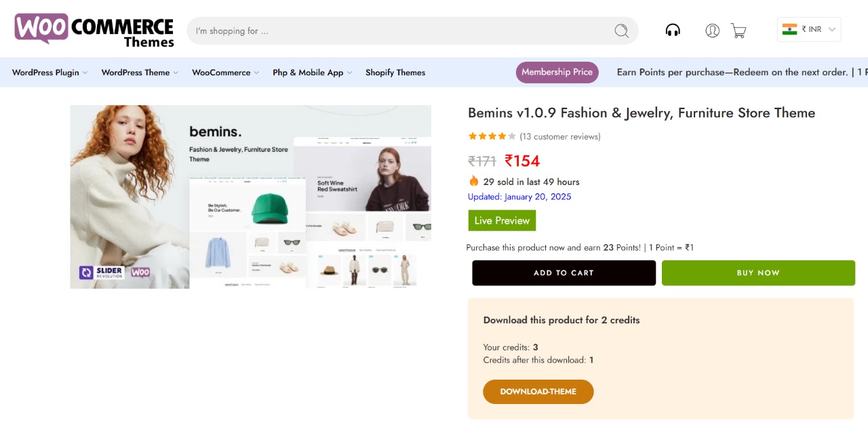Expand the WordPress Theme menu
The image size is (868, 423).
[x=136, y=72]
